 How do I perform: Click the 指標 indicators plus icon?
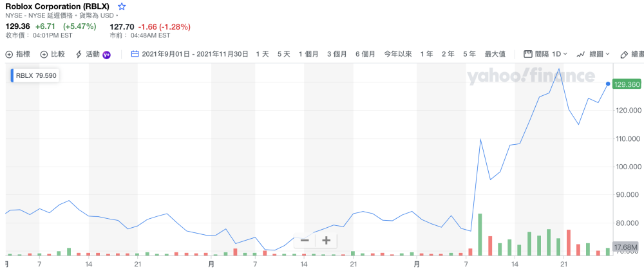pyautogui.click(x=9, y=54)
